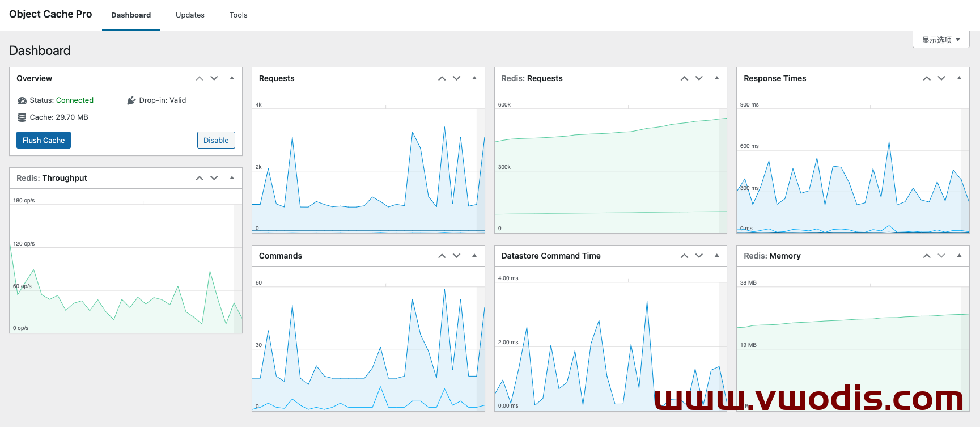Click the 600k axis label
Viewport: 980px width, 427px height.
pos(504,105)
